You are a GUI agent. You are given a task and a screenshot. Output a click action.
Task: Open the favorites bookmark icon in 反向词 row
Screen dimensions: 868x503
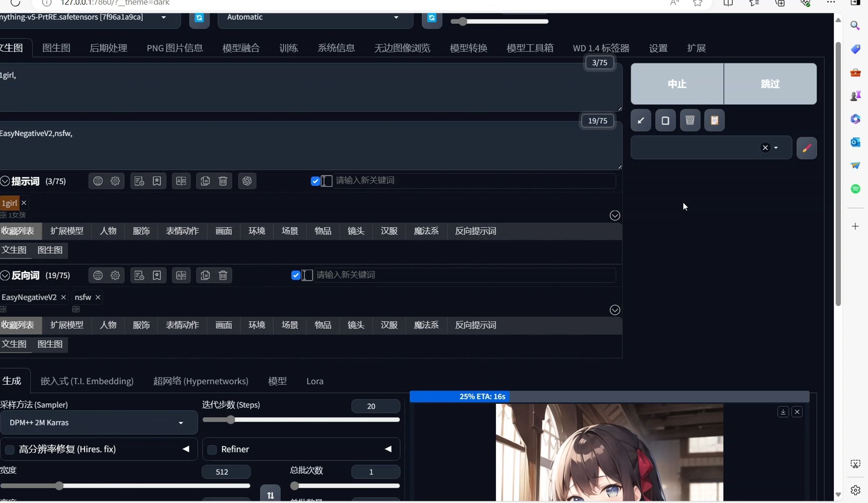pos(157,275)
